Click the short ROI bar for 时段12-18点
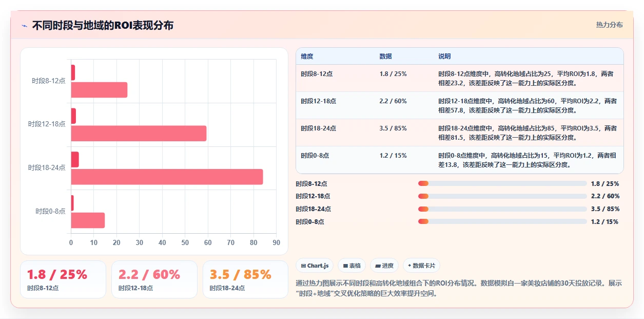This screenshot has height=319, width=644. (x=73, y=116)
